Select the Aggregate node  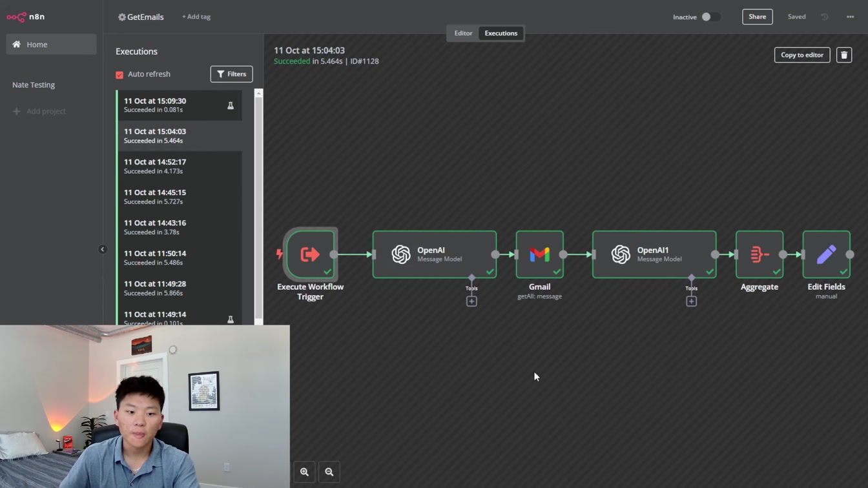(759, 254)
